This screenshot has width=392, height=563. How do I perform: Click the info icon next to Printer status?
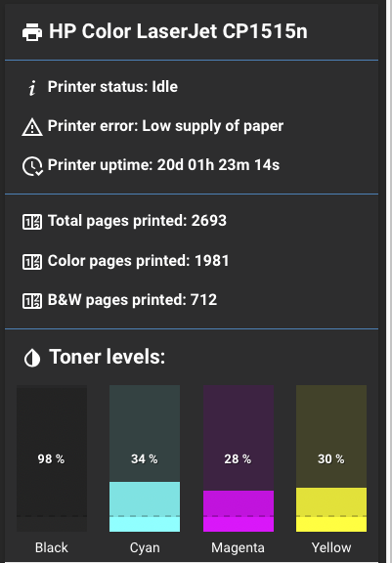[32, 88]
